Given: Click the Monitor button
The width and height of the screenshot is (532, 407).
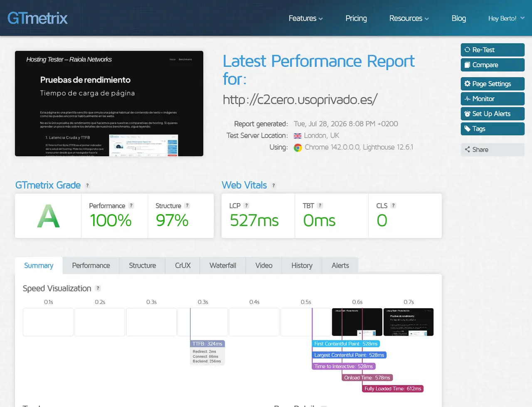Looking at the screenshot, I should pyautogui.click(x=493, y=99).
